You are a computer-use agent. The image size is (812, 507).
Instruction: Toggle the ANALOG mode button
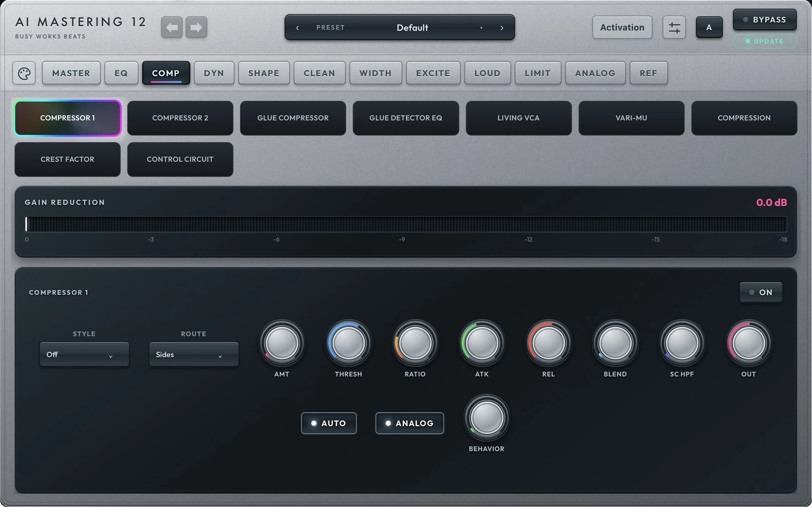[410, 423]
